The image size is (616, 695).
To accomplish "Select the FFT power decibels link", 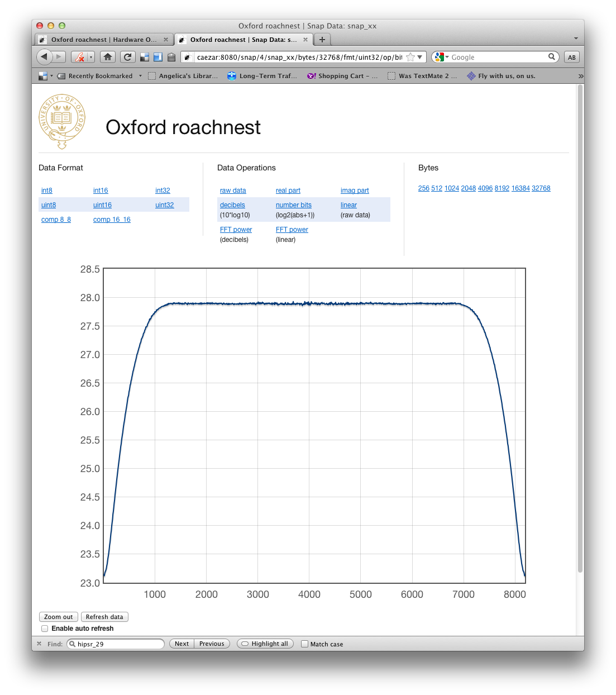I will [236, 230].
